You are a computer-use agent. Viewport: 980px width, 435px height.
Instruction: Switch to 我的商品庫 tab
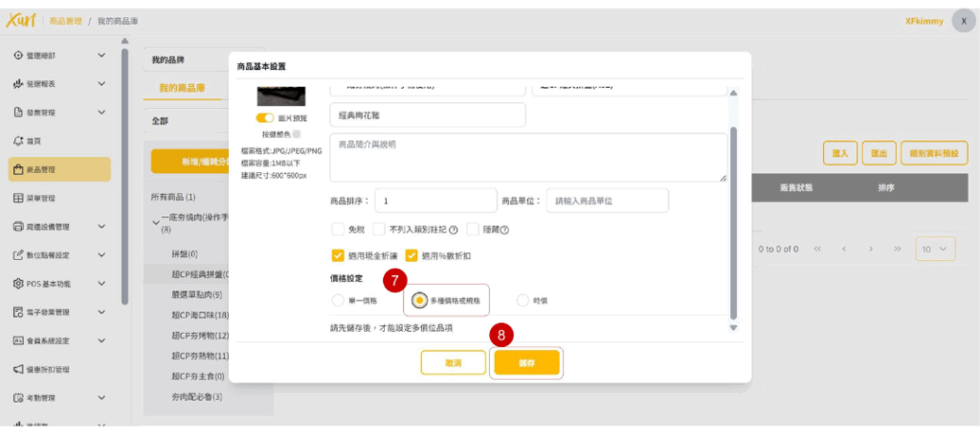coord(182,88)
